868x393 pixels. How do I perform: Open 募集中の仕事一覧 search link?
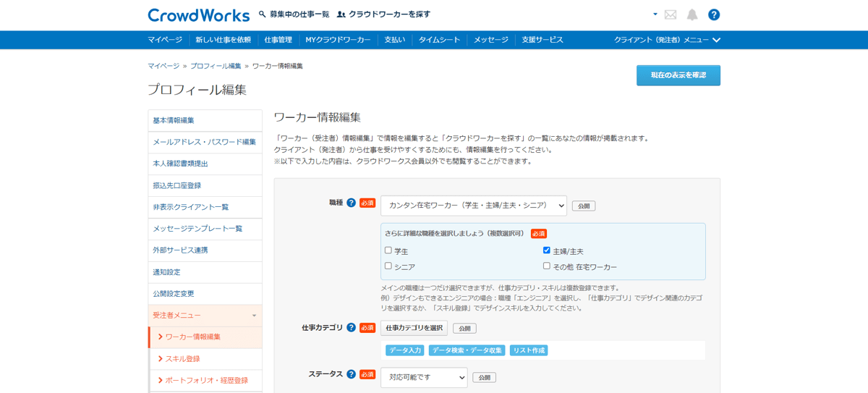pos(294,14)
